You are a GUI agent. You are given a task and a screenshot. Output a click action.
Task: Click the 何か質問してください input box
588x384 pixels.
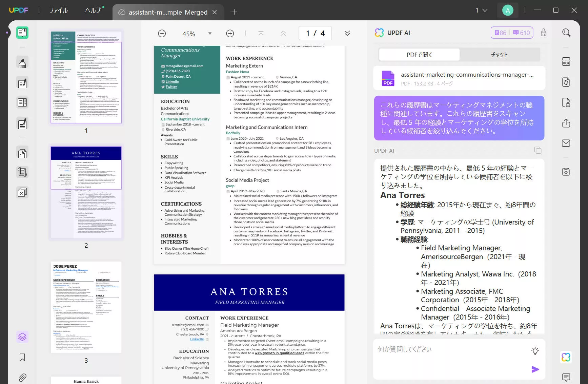(459, 359)
